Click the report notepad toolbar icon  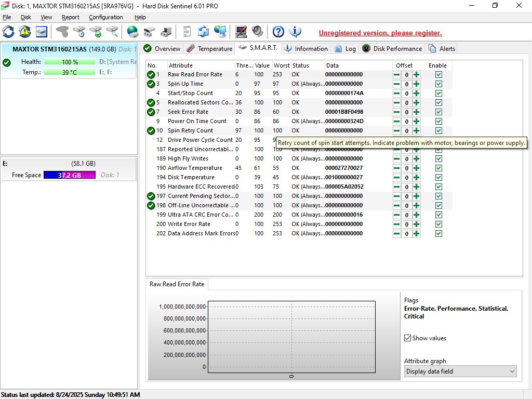click(187, 32)
